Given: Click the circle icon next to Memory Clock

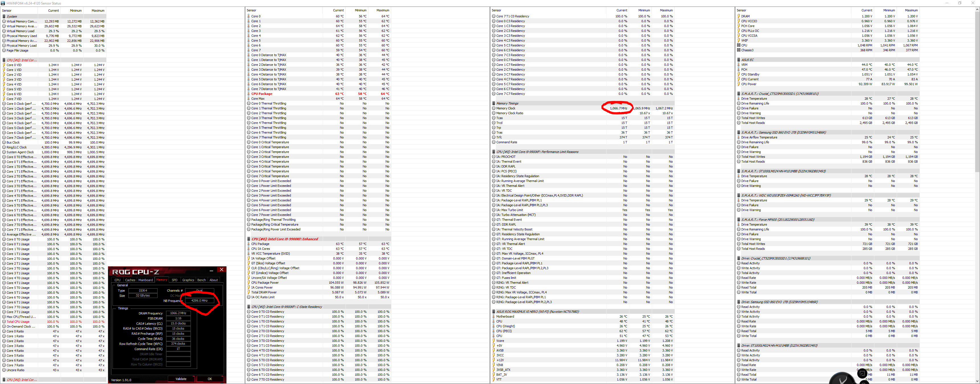Looking at the screenshot, I should coord(494,109).
